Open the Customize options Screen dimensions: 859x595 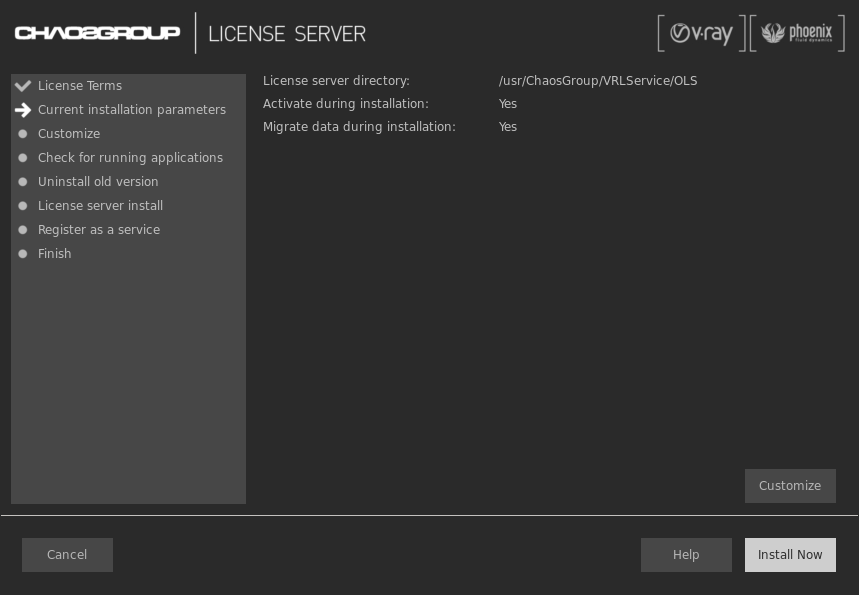(790, 486)
